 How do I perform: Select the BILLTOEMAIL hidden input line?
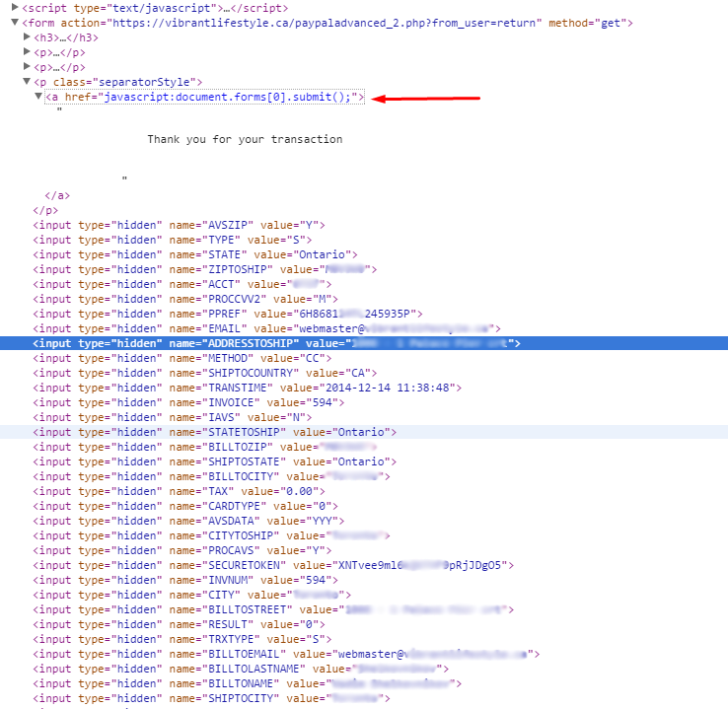(x=286, y=654)
